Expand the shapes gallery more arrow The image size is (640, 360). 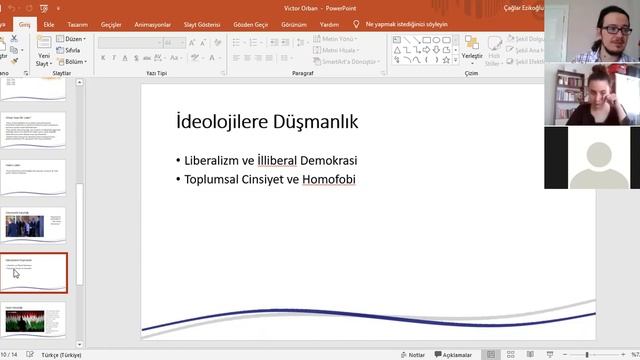[x=456, y=60]
